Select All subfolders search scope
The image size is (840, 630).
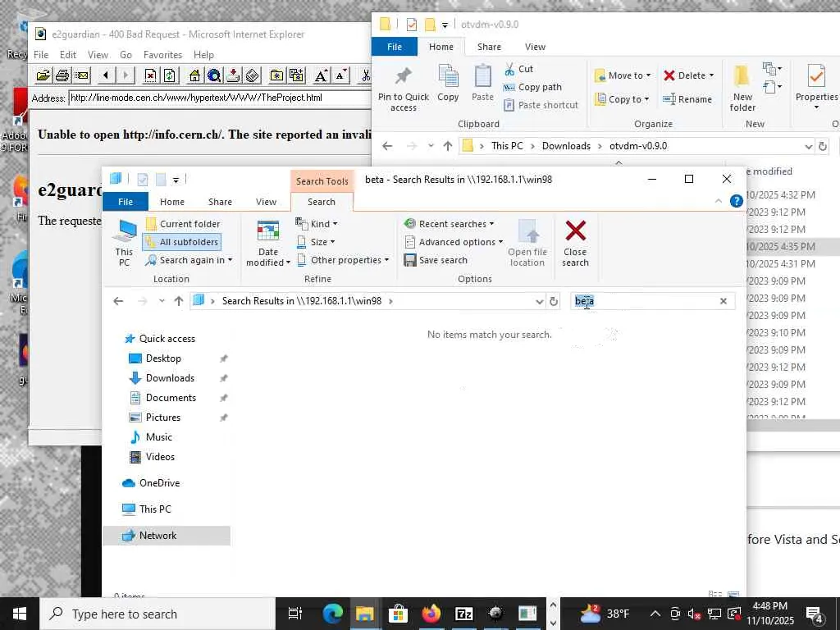pos(182,242)
